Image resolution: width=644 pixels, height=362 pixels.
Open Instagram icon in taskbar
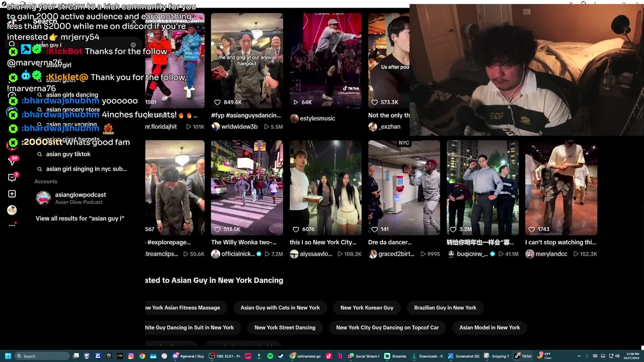[131, 356]
